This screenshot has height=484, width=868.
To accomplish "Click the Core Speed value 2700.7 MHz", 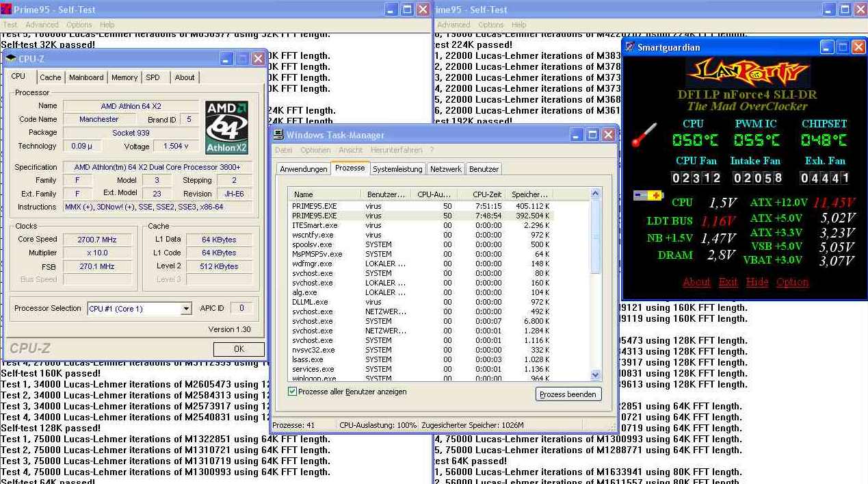I will coord(98,240).
